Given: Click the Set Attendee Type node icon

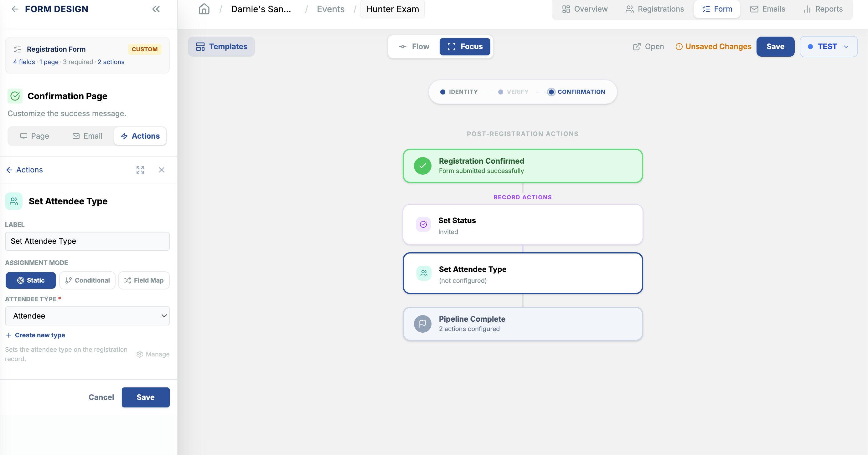Looking at the screenshot, I should click(x=424, y=273).
